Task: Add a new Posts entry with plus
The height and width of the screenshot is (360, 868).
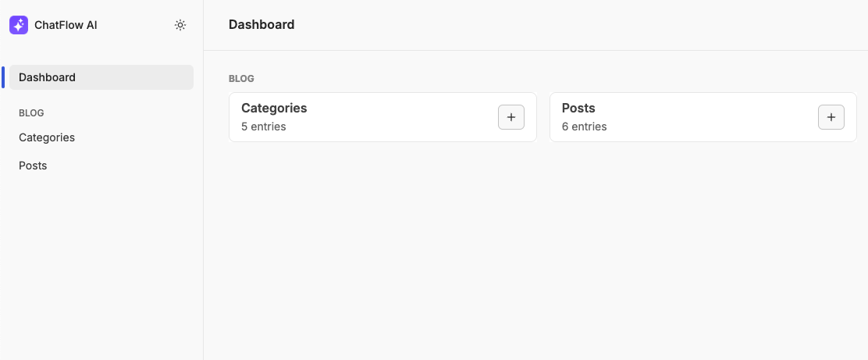Action: [831, 117]
